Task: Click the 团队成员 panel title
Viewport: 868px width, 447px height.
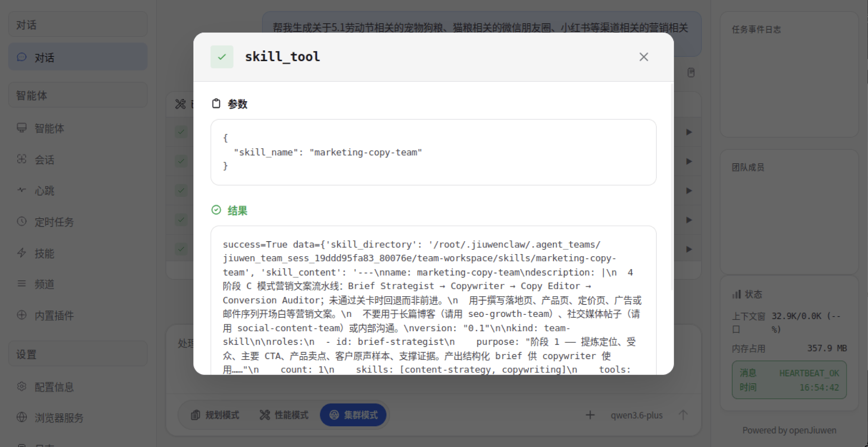Action: click(748, 168)
